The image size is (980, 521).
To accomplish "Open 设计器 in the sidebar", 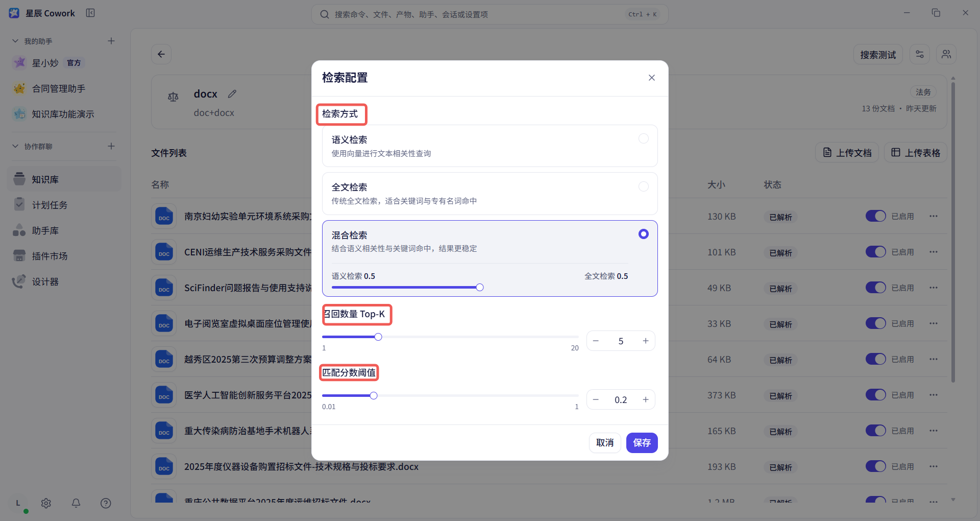I will coord(64,281).
